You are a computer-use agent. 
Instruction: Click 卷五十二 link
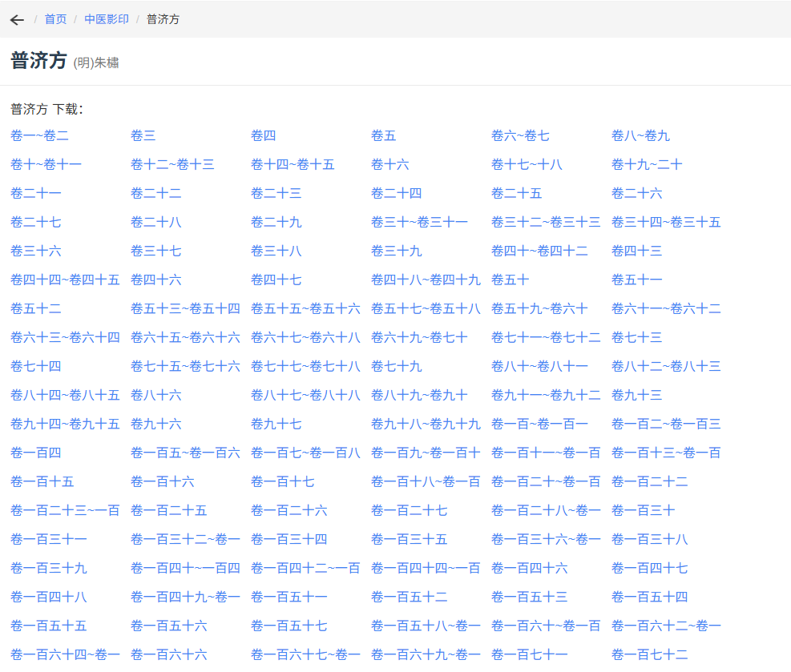click(x=35, y=309)
